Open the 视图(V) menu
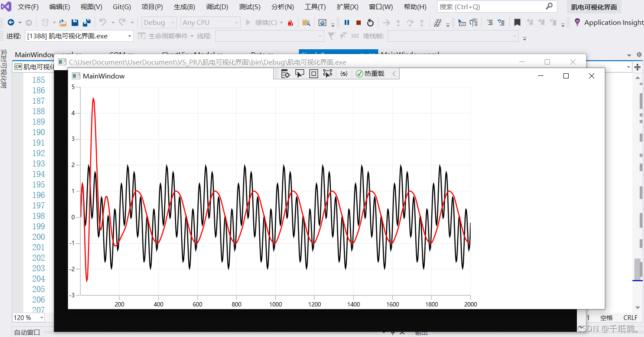644x337 pixels. [92, 7]
